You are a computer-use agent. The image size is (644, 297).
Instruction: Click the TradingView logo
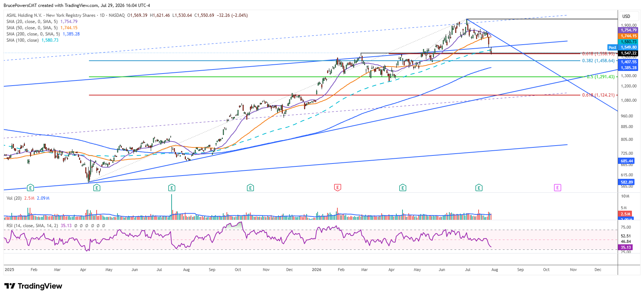coord(33,286)
